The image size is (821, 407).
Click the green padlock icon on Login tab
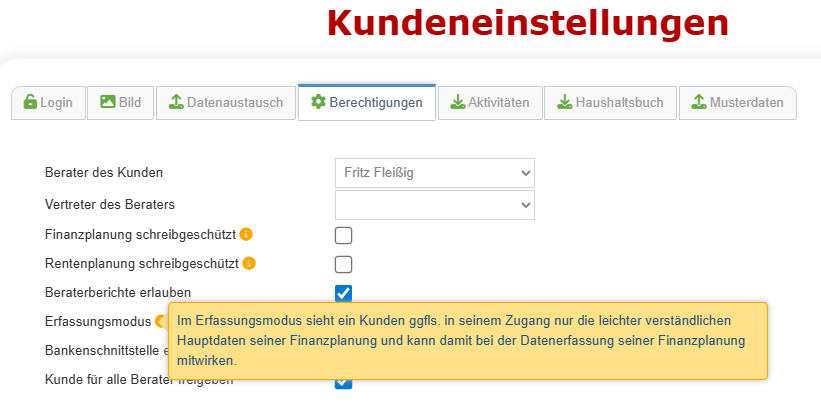(30, 102)
